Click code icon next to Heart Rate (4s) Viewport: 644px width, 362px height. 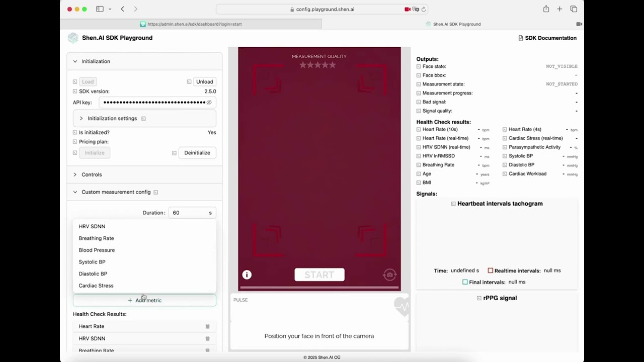[505, 129]
